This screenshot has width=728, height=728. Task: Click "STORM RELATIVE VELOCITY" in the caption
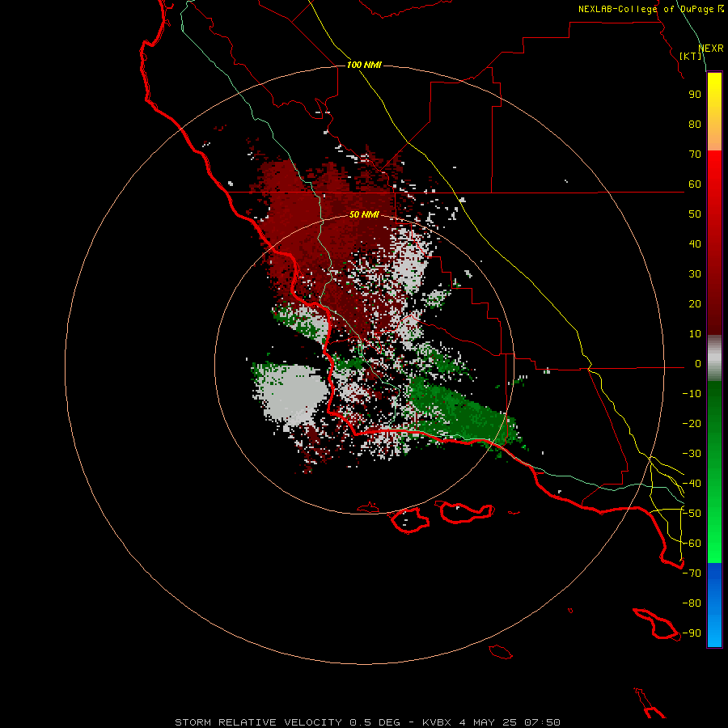[258, 722]
